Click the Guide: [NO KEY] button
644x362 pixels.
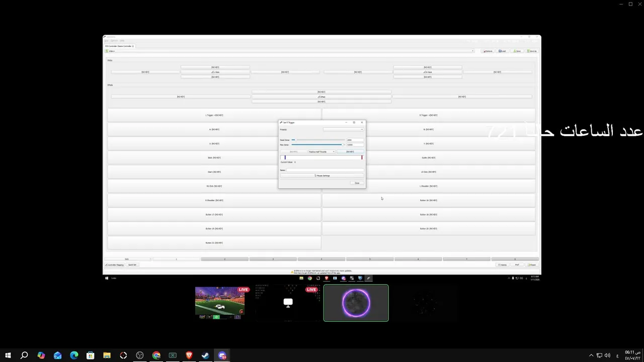(429, 158)
